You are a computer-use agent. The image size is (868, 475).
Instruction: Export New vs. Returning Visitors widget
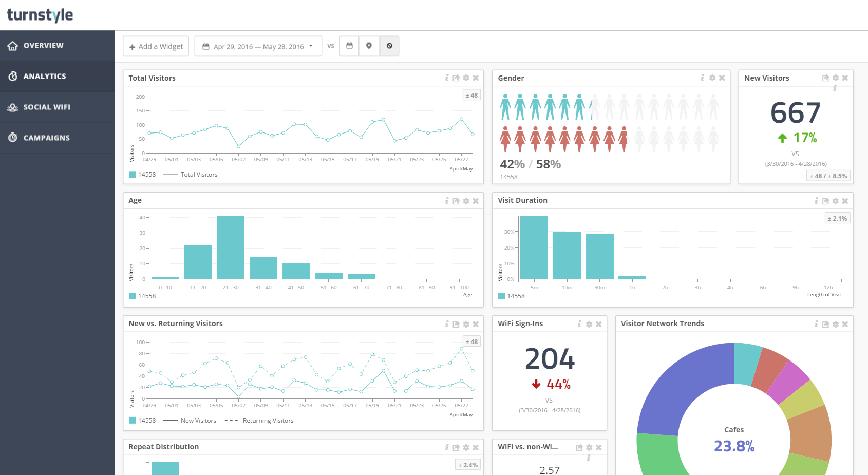(456, 325)
